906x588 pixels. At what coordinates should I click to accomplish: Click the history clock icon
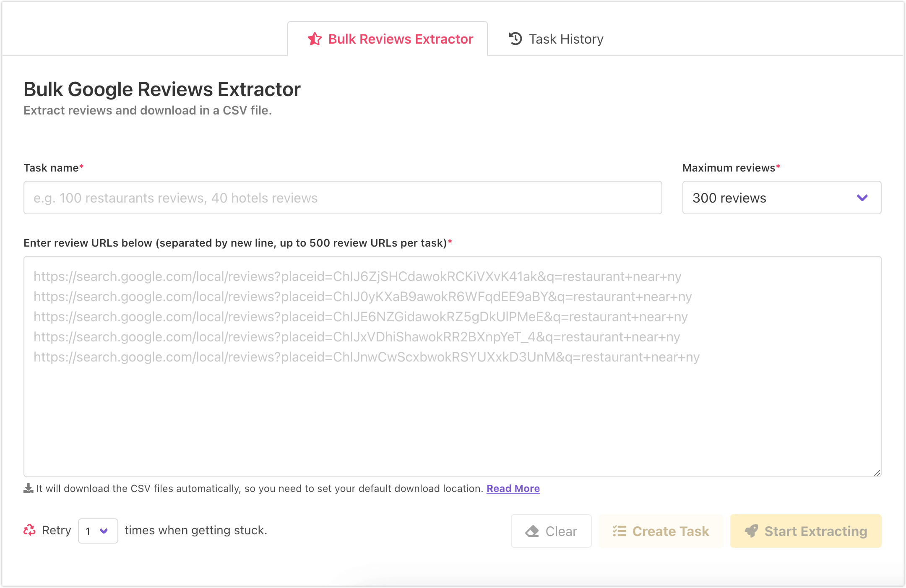tap(515, 39)
